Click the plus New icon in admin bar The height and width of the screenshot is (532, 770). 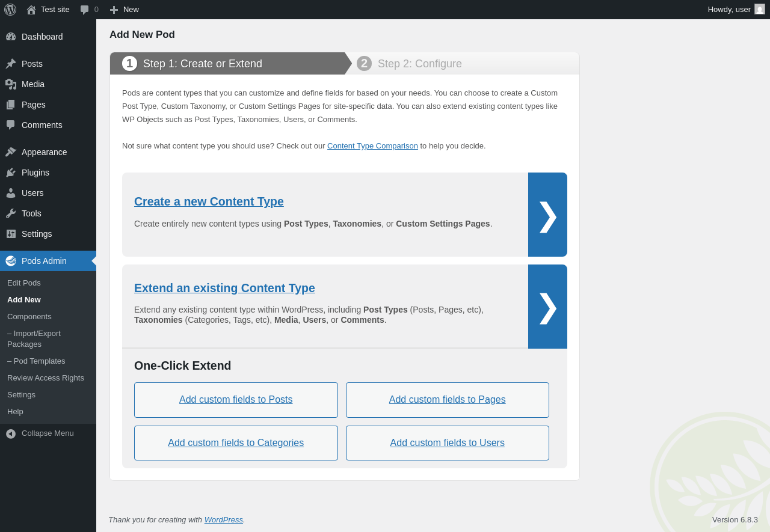[114, 10]
